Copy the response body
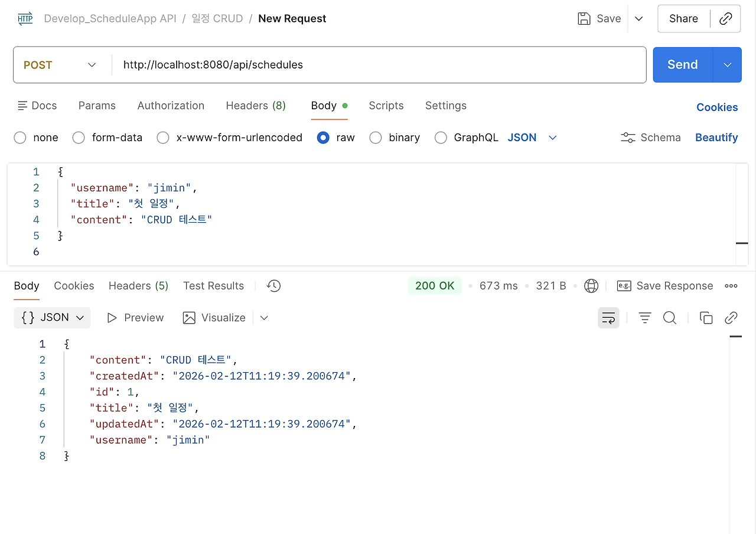 (706, 318)
